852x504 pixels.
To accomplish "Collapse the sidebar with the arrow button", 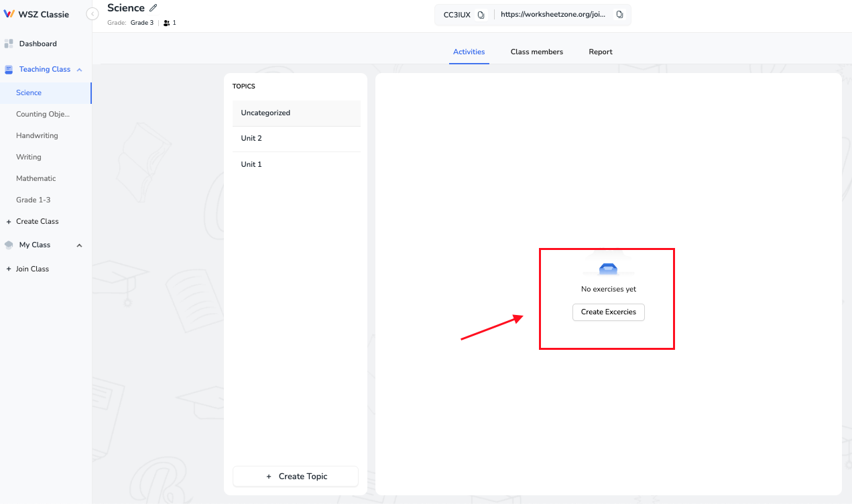I will pyautogui.click(x=93, y=13).
